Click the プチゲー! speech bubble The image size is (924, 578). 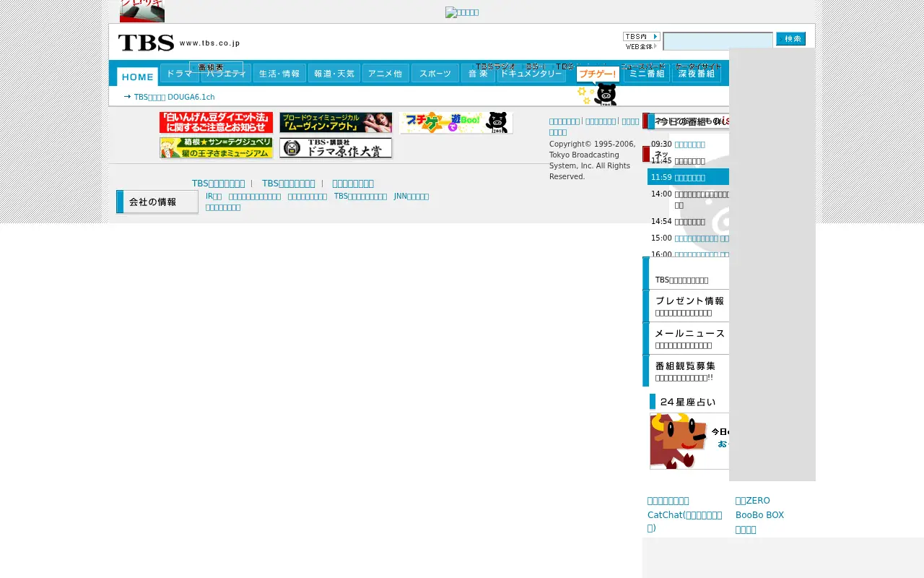(598, 74)
